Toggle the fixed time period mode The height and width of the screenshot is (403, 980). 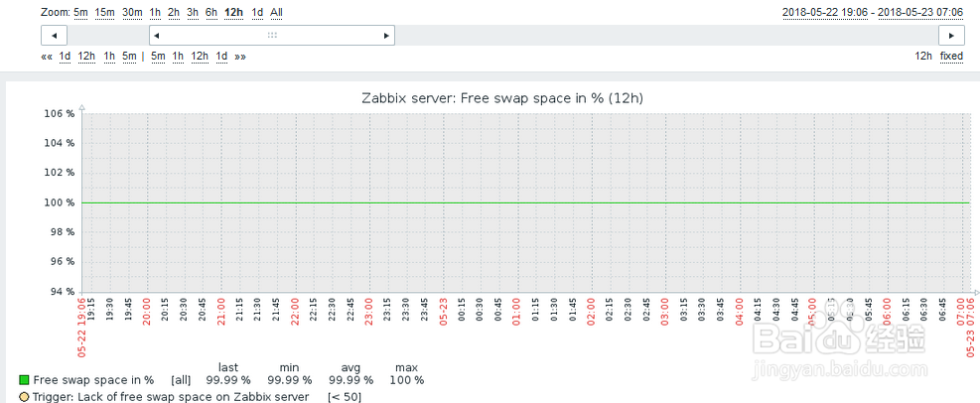click(x=951, y=57)
